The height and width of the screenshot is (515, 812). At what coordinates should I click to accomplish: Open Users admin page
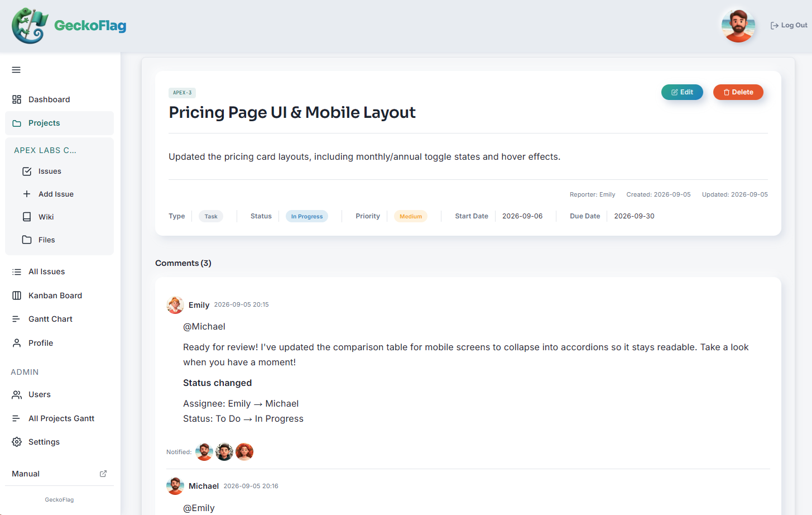(59, 394)
